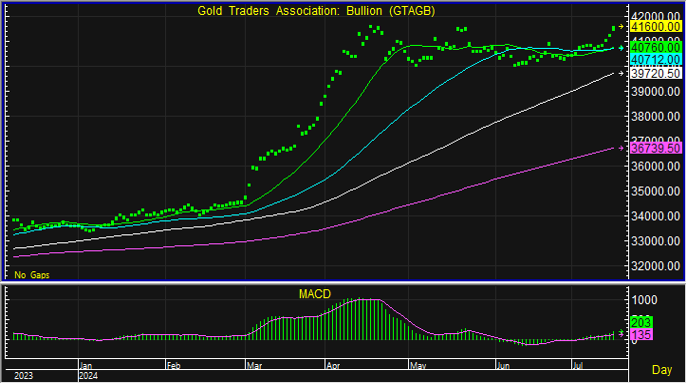Click the 36000.00 price axis label

(x=655, y=166)
